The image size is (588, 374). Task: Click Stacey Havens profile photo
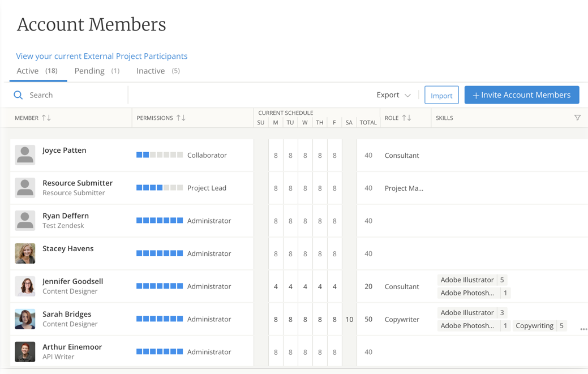25,253
